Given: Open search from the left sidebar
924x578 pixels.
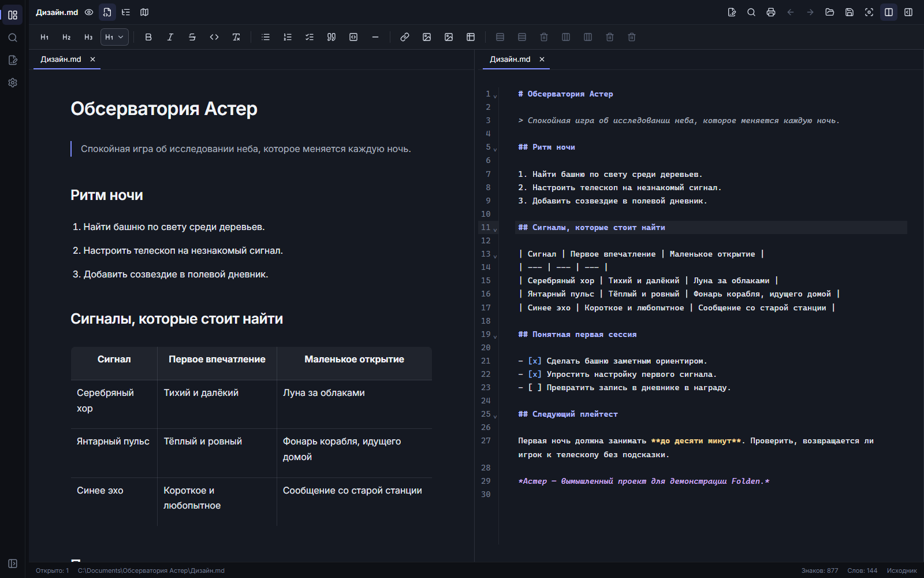Looking at the screenshot, I should [x=13, y=38].
